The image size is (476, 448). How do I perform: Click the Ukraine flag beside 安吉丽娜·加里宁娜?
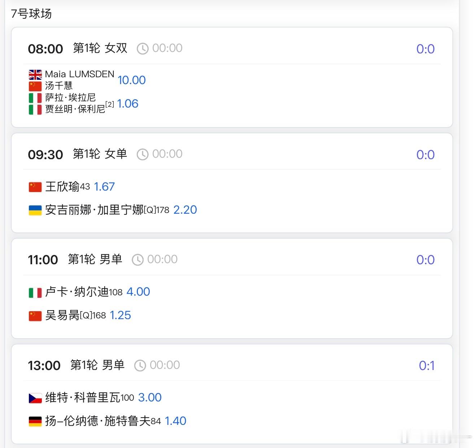tap(35, 210)
